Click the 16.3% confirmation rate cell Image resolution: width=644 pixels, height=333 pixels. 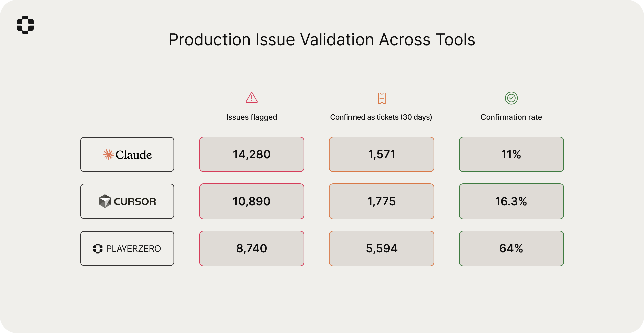point(511,201)
